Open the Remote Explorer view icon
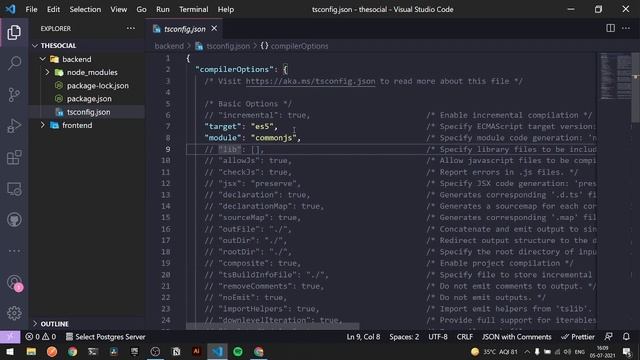The width and height of the screenshot is (640, 360). click(14, 189)
